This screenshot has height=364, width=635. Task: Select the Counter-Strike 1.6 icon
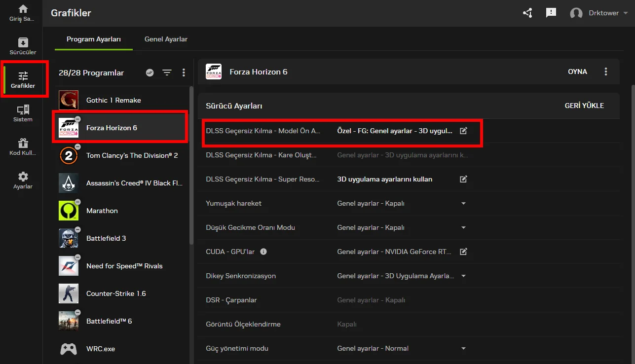click(69, 293)
